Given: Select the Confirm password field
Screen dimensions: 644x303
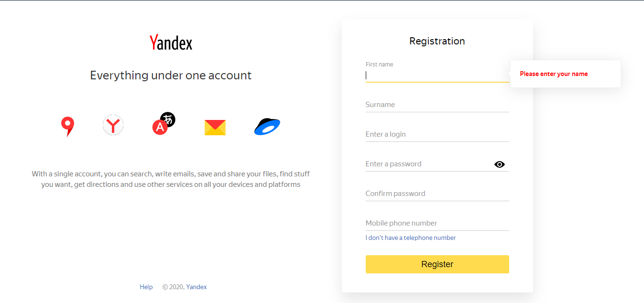Looking at the screenshot, I should click(437, 194).
